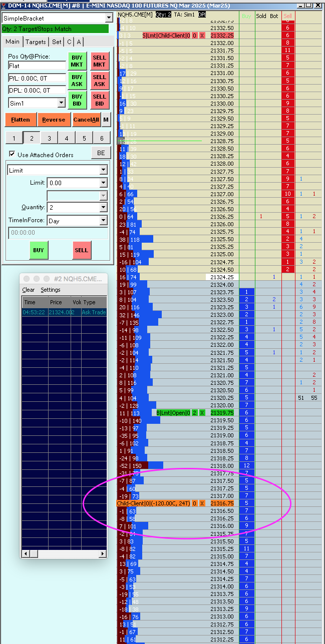Screen dimensions: 325x644
Task: Click the Time column header in trades window
Action: (35, 302)
